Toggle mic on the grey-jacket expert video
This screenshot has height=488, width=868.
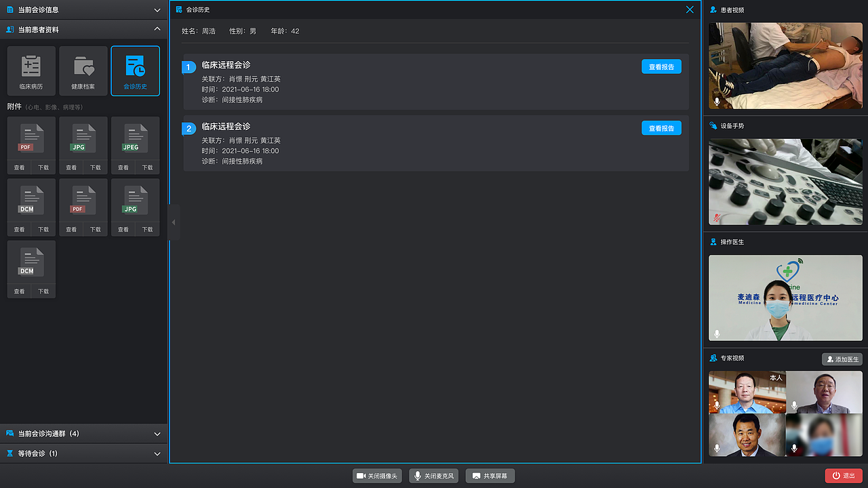pyautogui.click(x=794, y=405)
